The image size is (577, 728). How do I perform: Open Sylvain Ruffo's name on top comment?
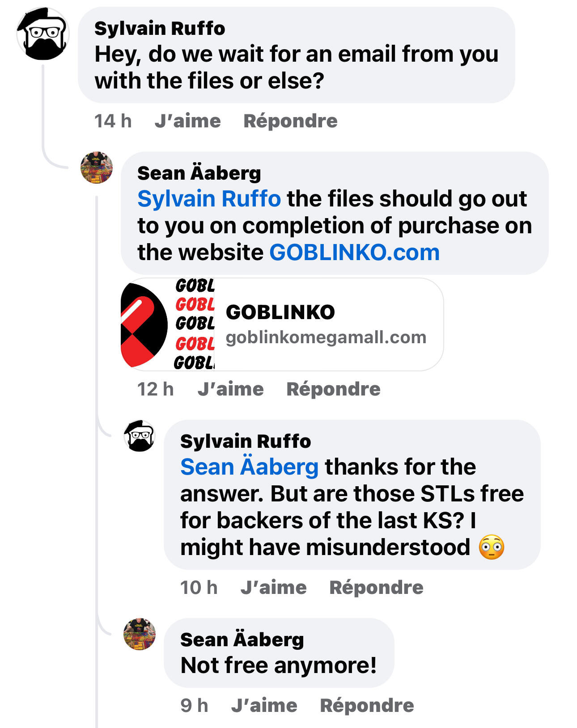pos(160,29)
